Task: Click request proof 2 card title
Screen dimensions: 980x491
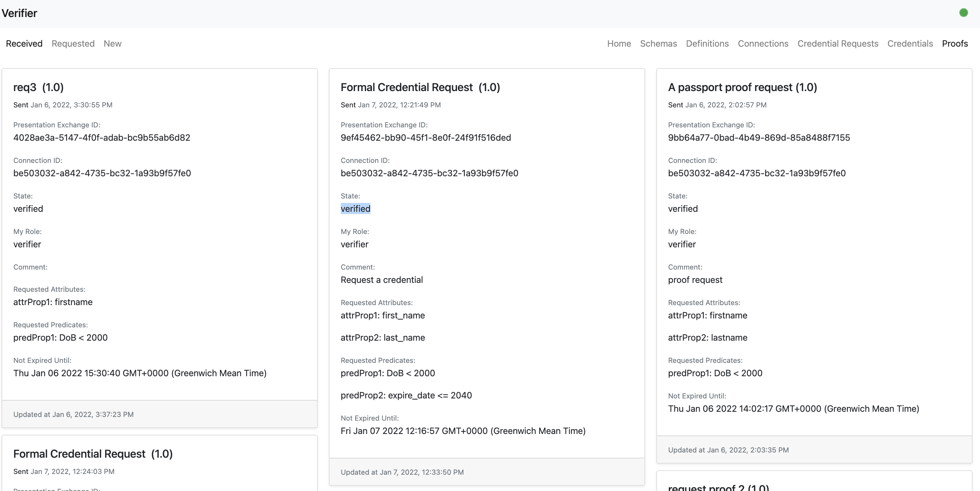Action: click(x=718, y=487)
